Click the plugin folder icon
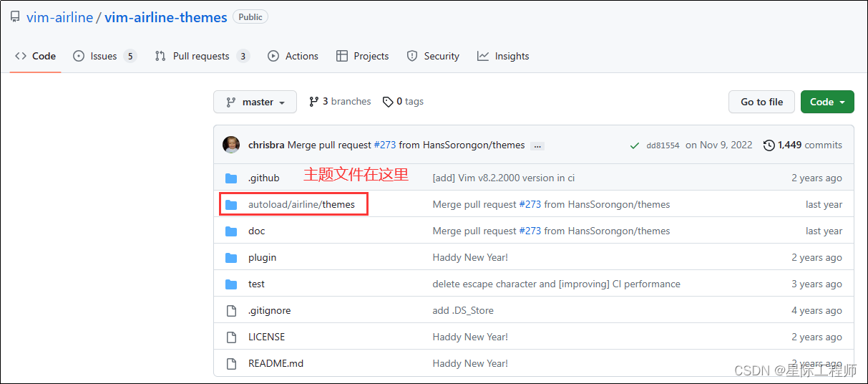The height and width of the screenshot is (384, 868). coord(231,257)
